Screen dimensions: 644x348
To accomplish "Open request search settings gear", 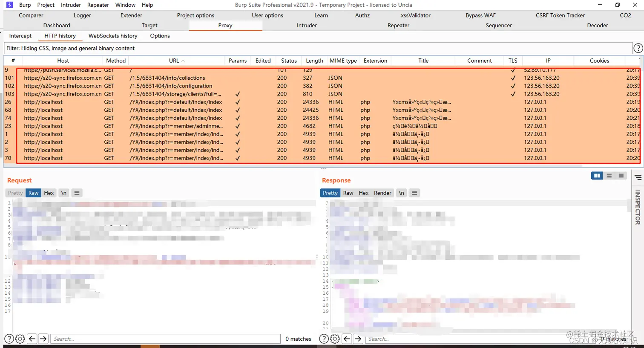I will tap(20, 339).
